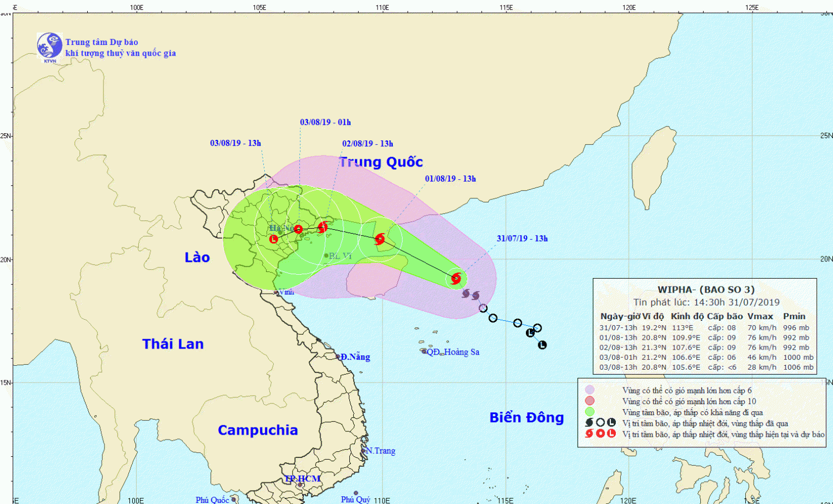
Task: Select the red storm symbol at 31/07/19 - 13h position
Action: 456,278
